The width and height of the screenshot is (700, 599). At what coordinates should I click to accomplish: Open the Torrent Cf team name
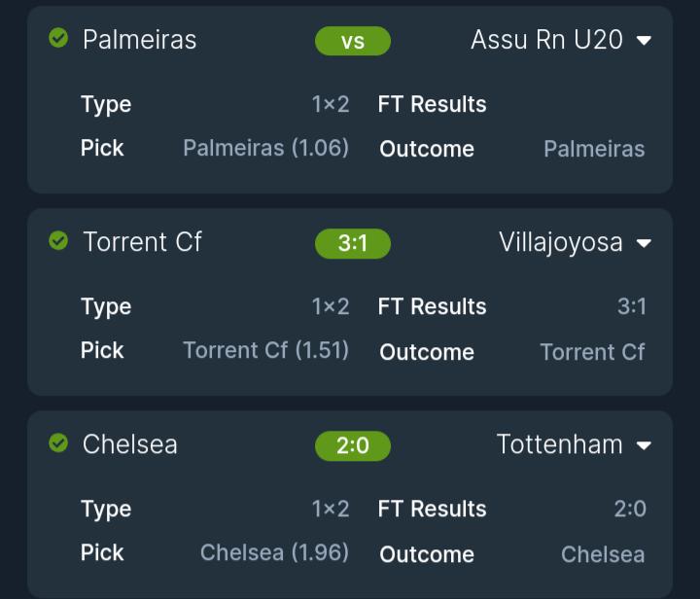pyautogui.click(x=142, y=242)
